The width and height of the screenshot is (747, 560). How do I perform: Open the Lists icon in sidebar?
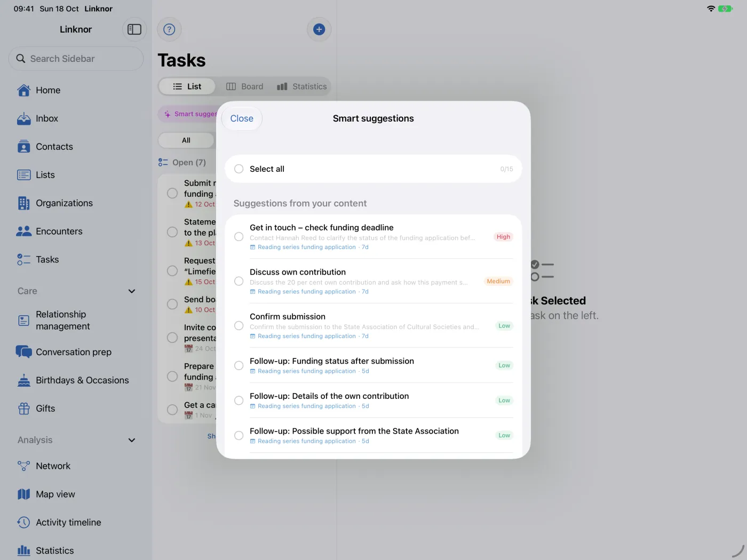(24, 175)
